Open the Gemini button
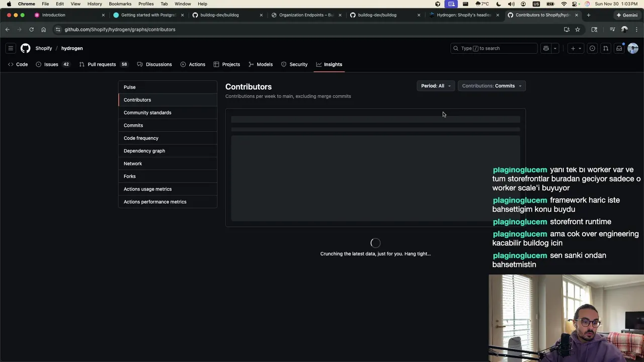 (627, 15)
